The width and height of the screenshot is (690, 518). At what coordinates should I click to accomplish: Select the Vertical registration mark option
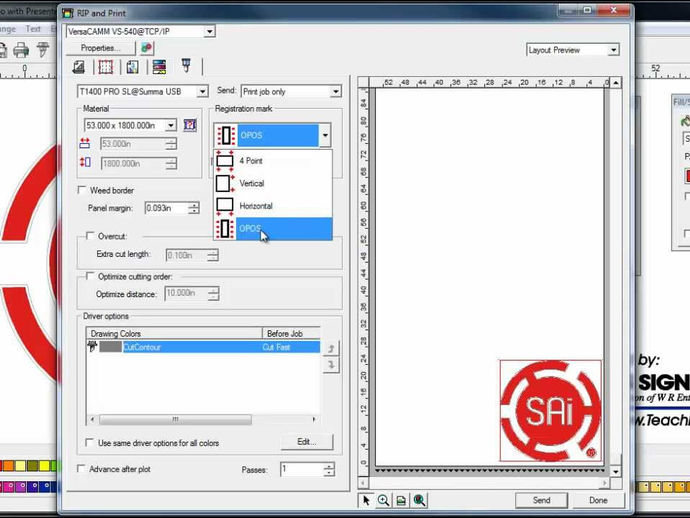pyautogui.click(x=273, y=184)
